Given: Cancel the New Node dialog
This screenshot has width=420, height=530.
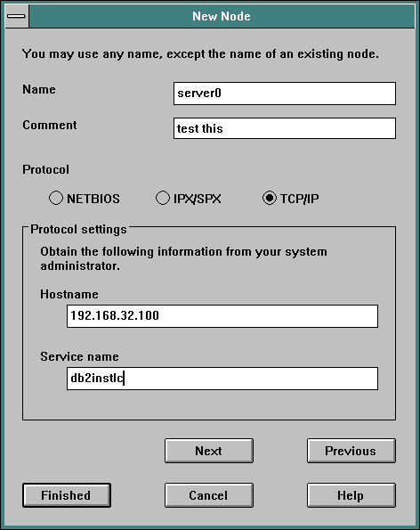Looking at the screenshot, I should pyautogui.click(x=209, y=495).
